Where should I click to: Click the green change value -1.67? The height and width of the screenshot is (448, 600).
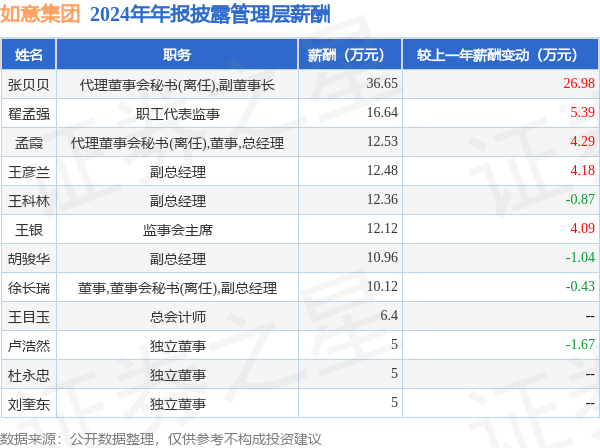(x=580, y=345)
